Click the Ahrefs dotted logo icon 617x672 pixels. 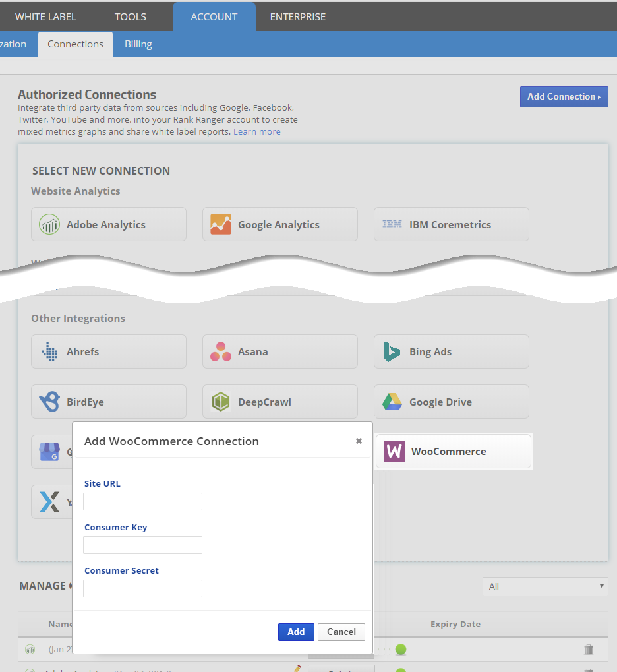click(49, 351)
